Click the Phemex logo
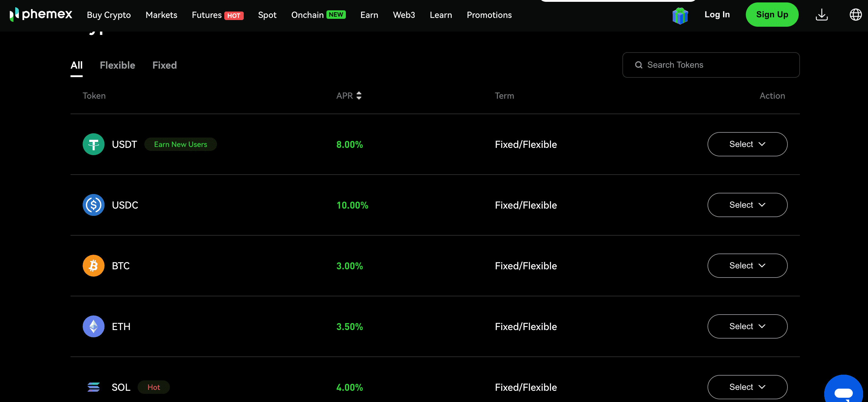This screenshot has height=402, width=868. [41, 15]
